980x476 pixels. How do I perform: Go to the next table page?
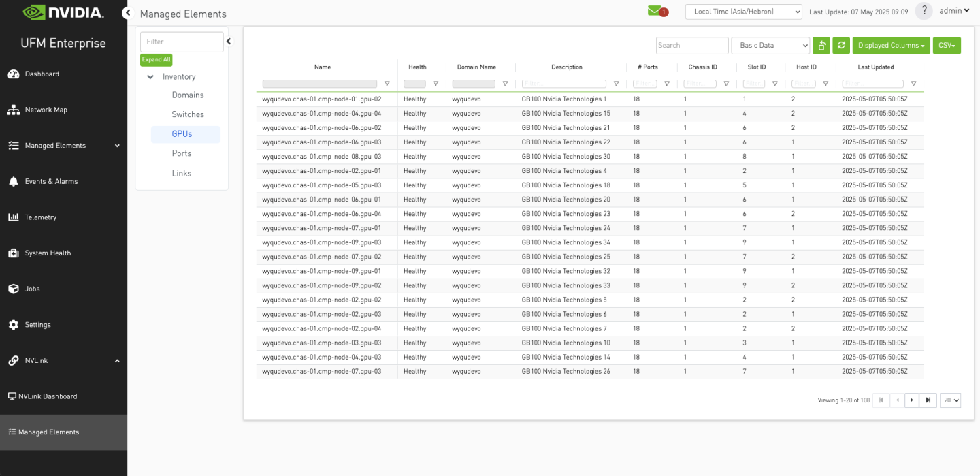[912, 400]
